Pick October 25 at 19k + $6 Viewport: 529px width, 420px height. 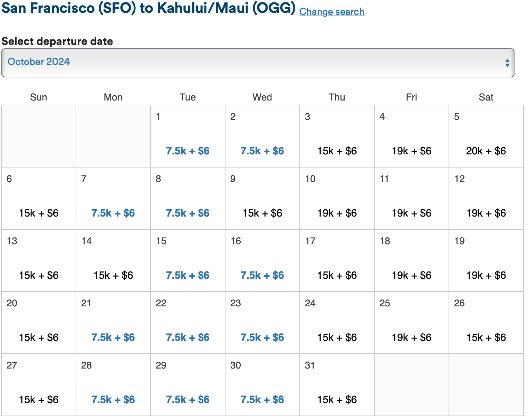(411, 337)
